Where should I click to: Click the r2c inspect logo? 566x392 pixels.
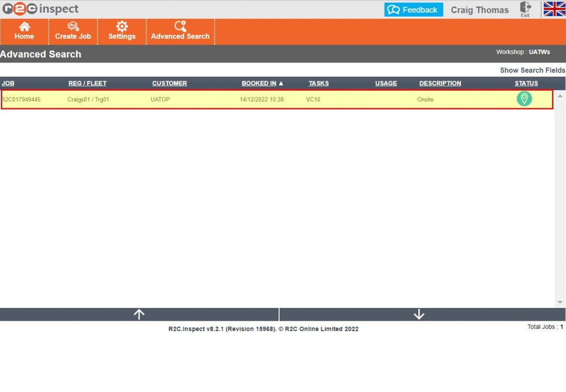(40, 9)
